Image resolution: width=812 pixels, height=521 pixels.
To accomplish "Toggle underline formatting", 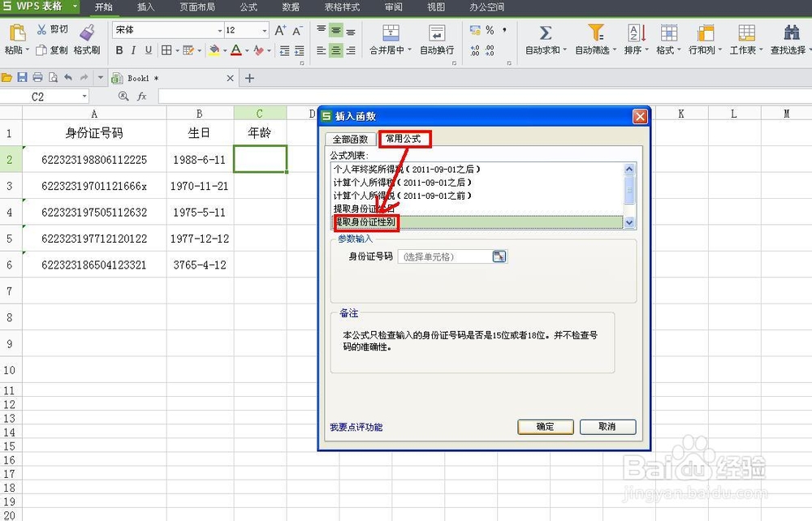I will 148,50.
